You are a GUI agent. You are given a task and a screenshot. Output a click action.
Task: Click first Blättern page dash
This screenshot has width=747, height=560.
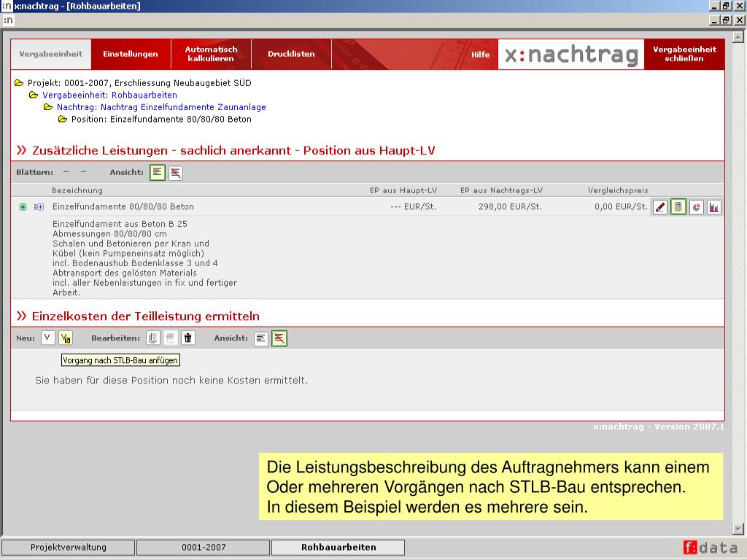66,172
